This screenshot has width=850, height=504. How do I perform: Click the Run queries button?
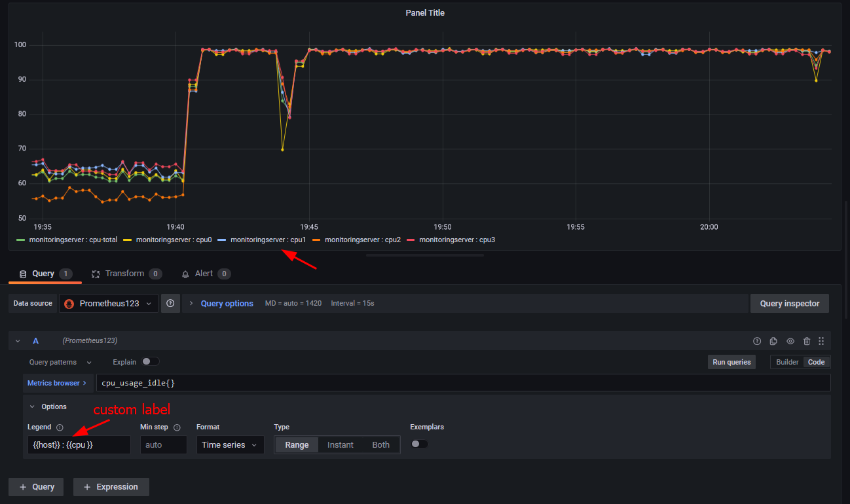pyautogui.click(x=731, y=362)
